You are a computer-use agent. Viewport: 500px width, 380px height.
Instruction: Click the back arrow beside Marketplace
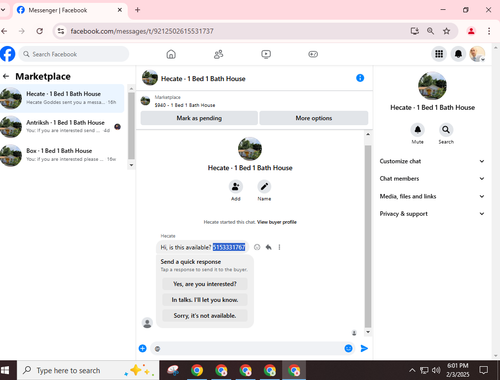(6, 76)
